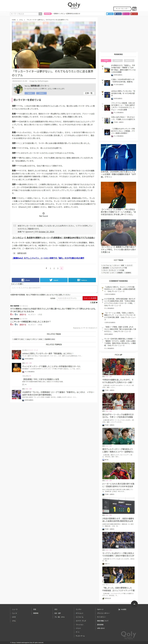Click the author's Twitter button
Image resolution: width=148 pixels, height=644 pixels.
30,93
